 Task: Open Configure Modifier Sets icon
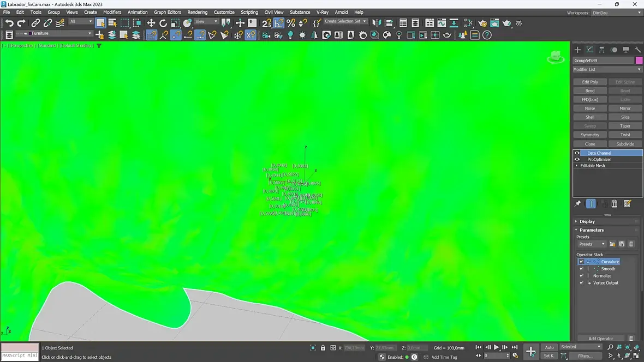click(627, 203)
